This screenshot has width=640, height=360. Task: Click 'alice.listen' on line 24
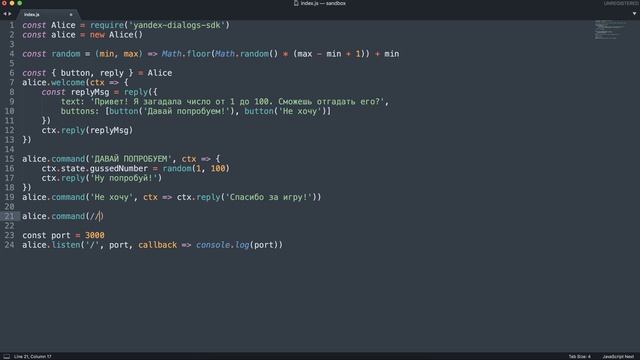point(51,245)
